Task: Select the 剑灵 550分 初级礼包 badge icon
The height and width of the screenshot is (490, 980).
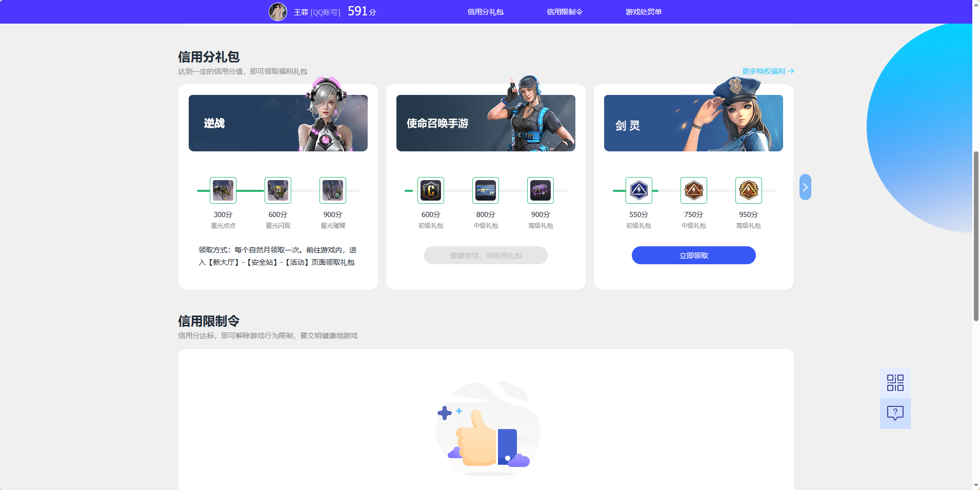Action: click(x=639, y=190)
